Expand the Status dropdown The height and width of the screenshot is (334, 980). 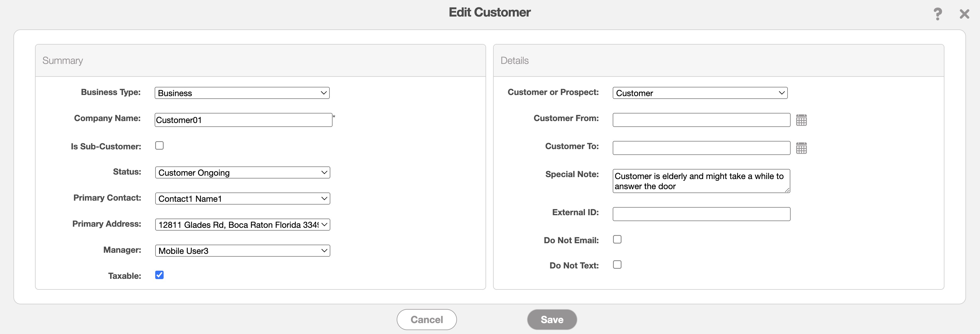(x=242, y=173)
